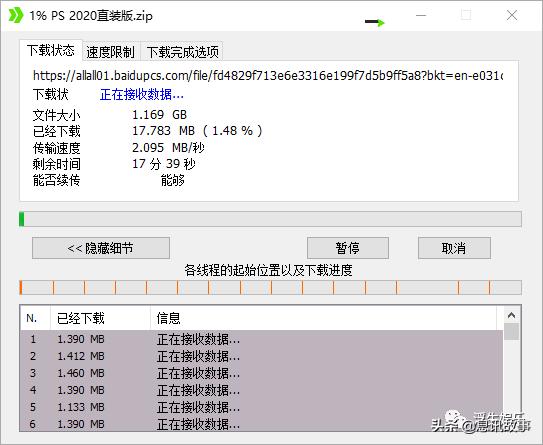
Task: Open the 下载完成选项 tab
Action: pos(183,52)
